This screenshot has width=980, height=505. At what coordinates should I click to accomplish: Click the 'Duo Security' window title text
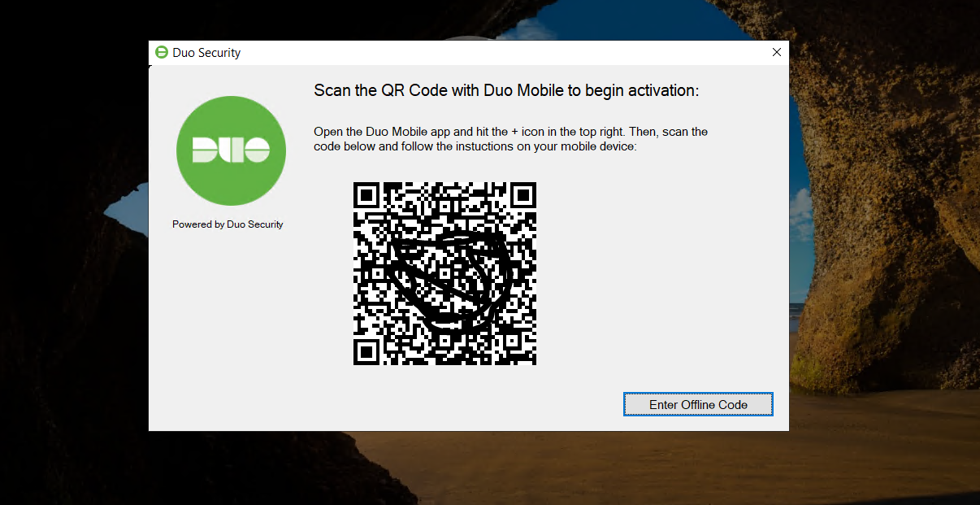pos(206,53)
